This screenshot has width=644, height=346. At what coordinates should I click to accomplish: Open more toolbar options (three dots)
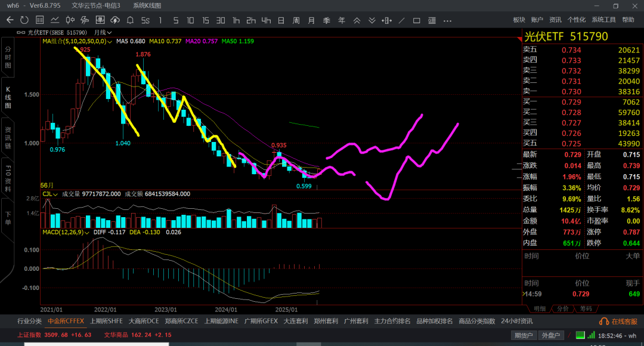coord(447,20)
